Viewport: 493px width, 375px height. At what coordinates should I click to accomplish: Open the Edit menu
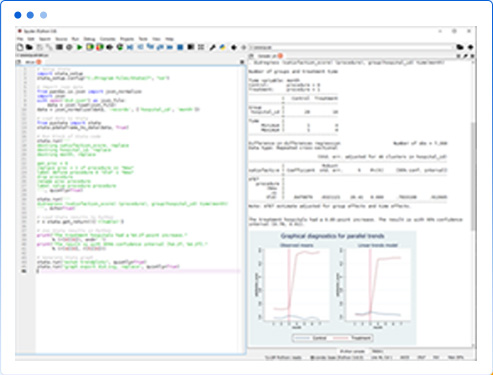[x=31, y=39]
